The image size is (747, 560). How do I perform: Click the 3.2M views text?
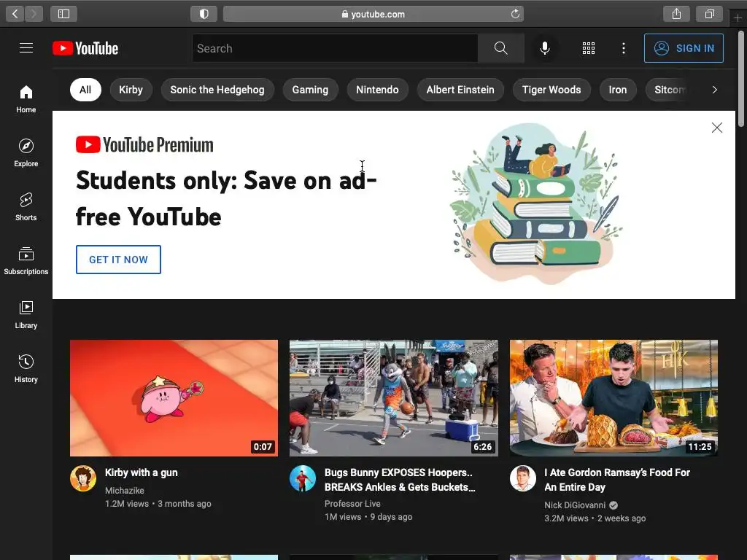point(566,518)
